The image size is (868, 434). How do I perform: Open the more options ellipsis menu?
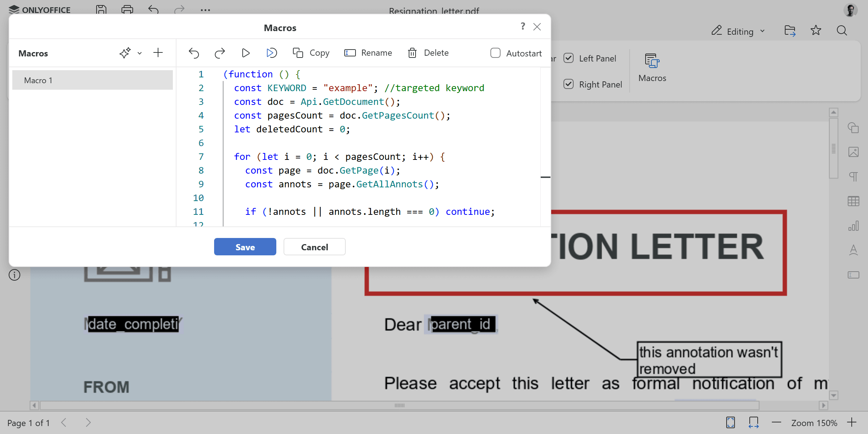[x=205, y=10]
